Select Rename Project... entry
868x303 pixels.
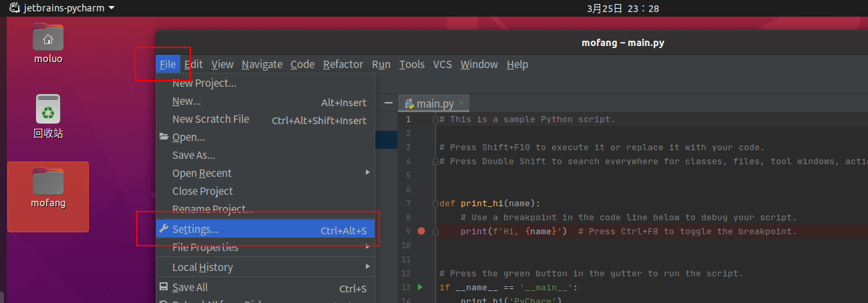[265, 210]
